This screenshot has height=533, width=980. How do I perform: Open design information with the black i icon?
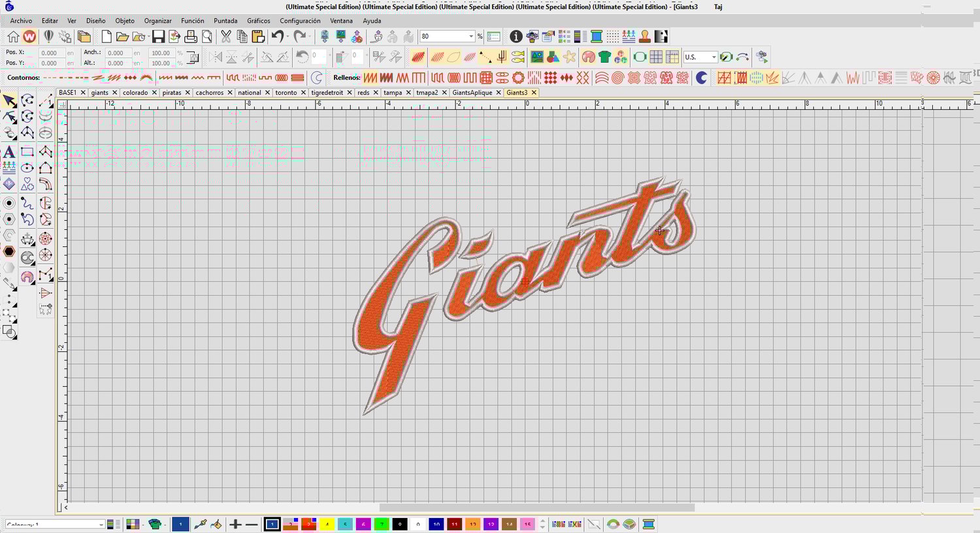pos(516,37)
